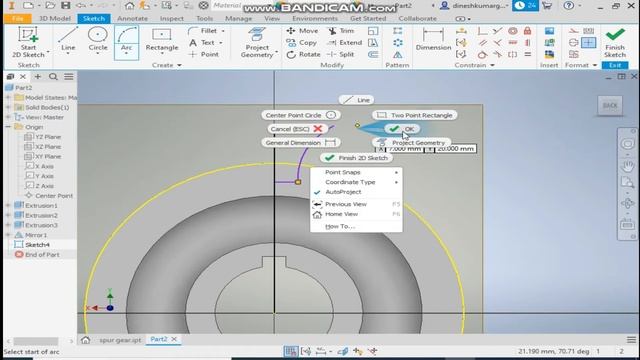This screenshot has height=360, width=640.
Task: Add a new browser panel tab (+)
Action: coord(38,76)
